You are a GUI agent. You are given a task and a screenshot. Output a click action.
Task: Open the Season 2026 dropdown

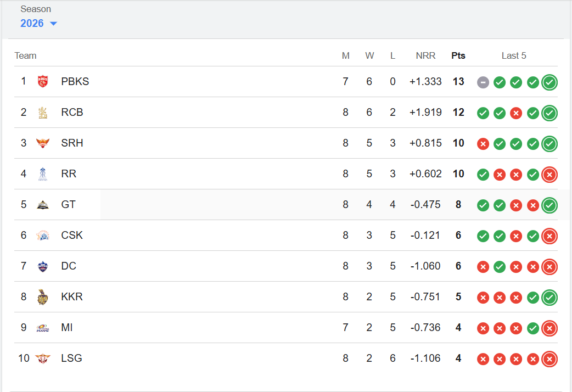point(38,24)
